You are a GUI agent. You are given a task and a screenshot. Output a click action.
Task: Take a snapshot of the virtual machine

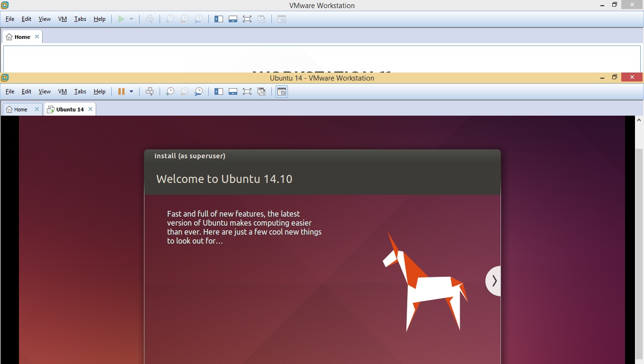(x=170, y=91)
